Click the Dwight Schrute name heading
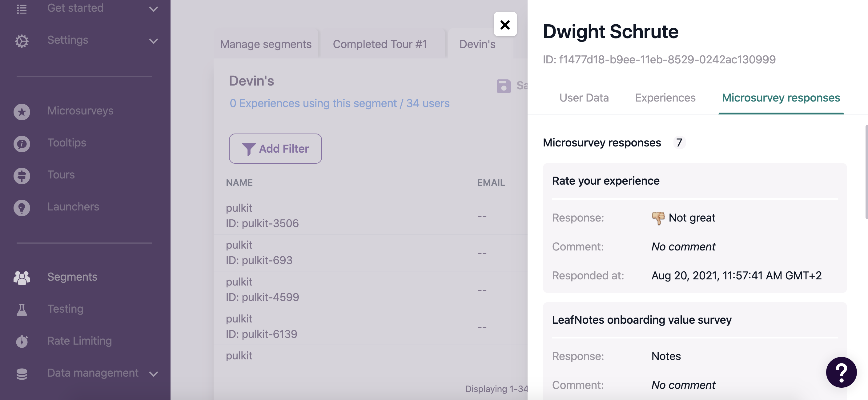 click(611, 32)
